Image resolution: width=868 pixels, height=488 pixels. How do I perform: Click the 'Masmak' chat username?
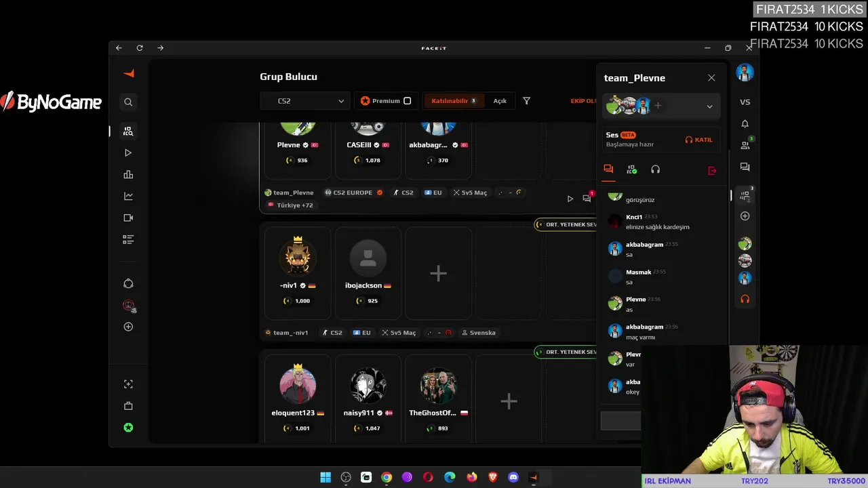point(639,272)
